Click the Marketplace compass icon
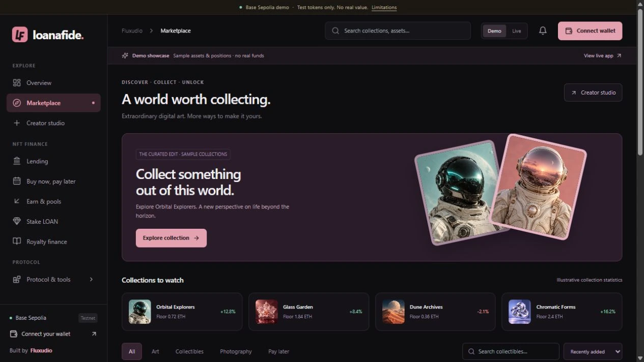Screen dimensions: 644x362 click(x=17, y=103)
